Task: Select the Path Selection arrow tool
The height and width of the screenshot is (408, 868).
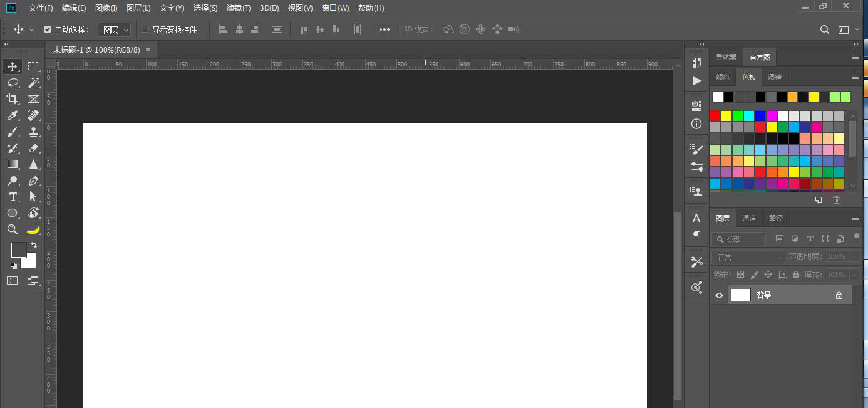Action: point(33,197)
